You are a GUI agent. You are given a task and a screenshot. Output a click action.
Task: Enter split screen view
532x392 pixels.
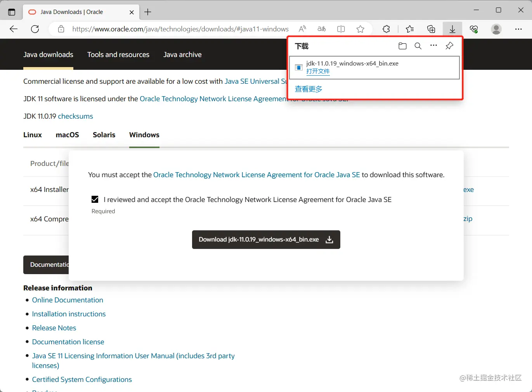pos(341,29)
